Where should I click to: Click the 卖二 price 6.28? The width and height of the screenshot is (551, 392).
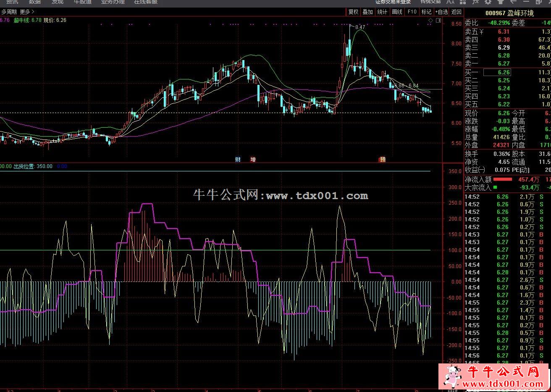[x=504, y=55]
